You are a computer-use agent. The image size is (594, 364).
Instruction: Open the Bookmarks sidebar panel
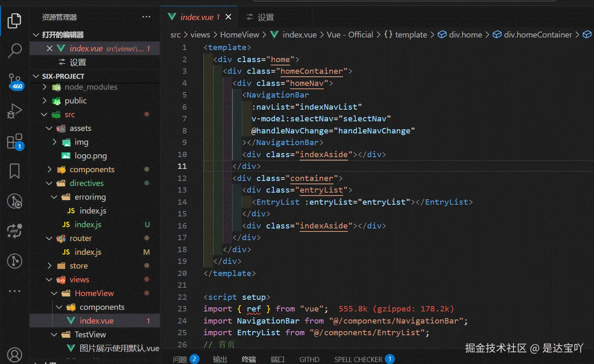point(15,171)
